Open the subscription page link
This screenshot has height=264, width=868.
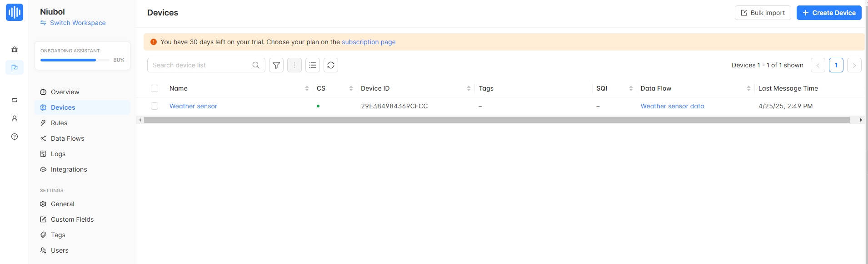369,42
